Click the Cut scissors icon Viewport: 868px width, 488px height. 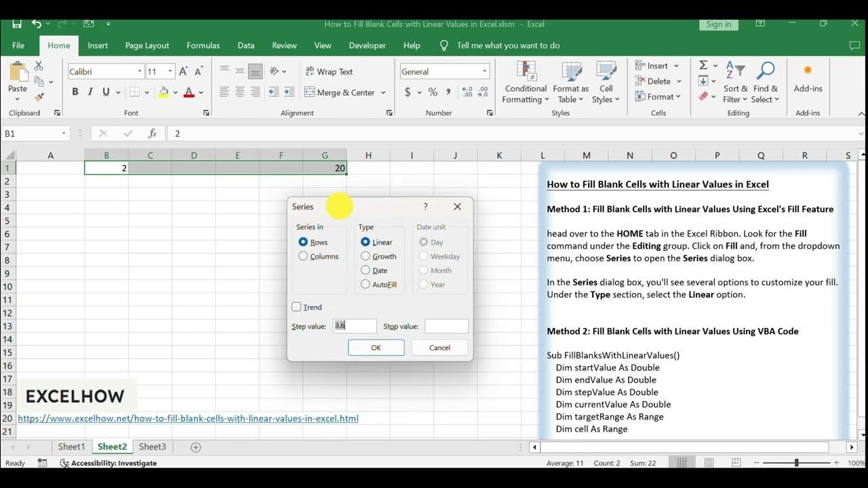tap(39, 66)
